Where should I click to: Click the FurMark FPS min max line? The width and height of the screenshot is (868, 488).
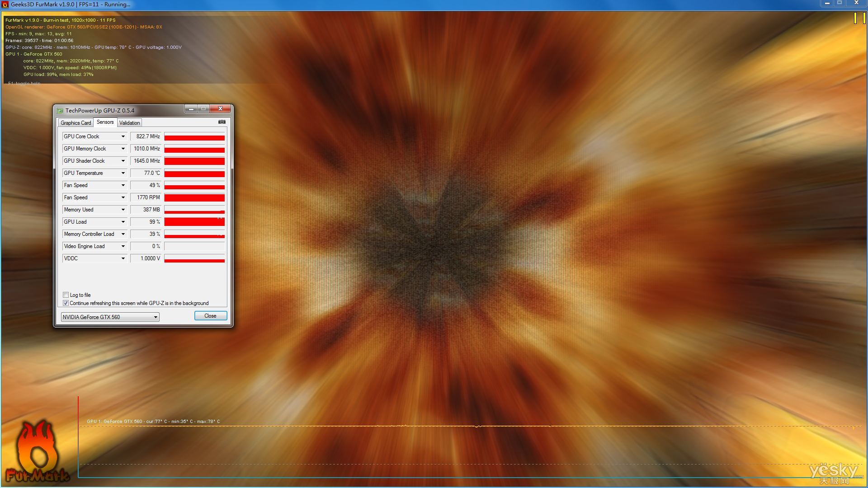[38, 34]
